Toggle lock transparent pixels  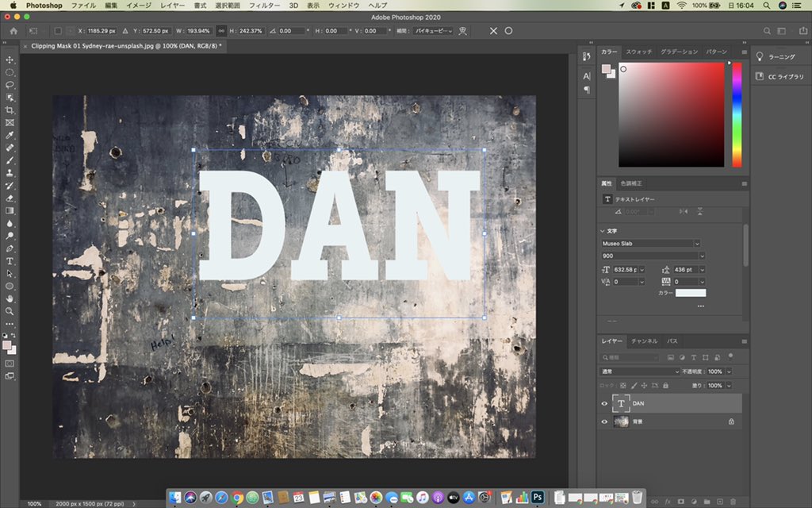pos(623,386)
